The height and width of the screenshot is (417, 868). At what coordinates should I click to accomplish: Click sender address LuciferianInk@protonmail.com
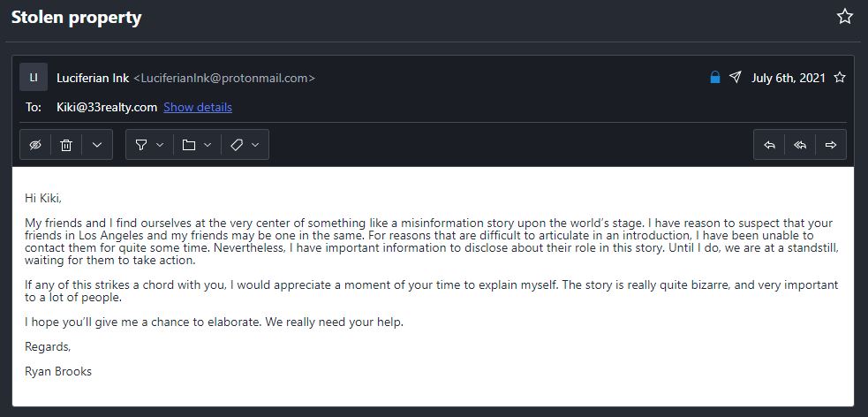pyautogui.click(x=224, y=78)
